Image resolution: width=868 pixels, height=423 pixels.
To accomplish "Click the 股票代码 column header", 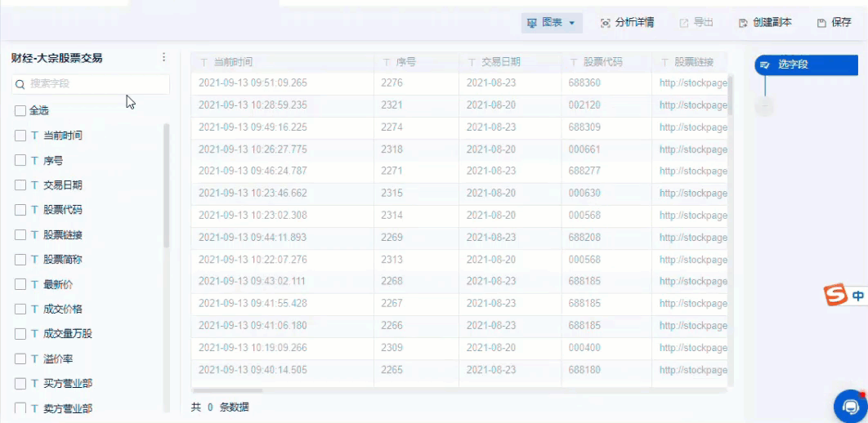I will [606, 63].
